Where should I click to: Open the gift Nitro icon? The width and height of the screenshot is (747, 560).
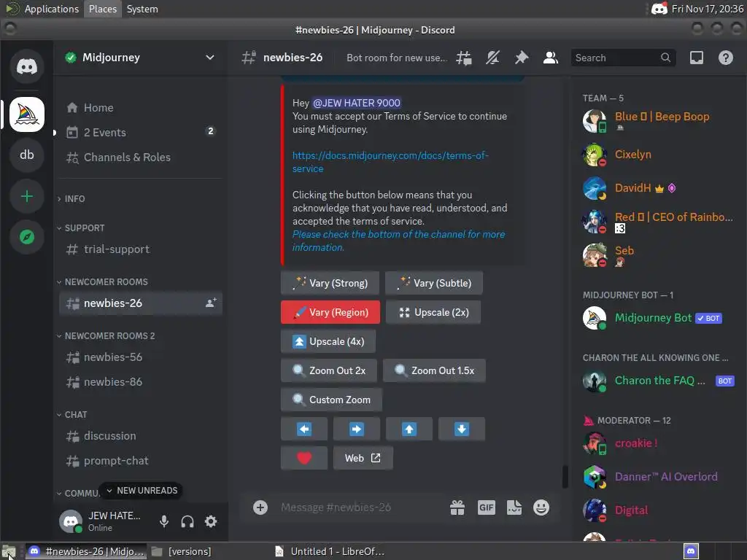[x=457, y=507]
